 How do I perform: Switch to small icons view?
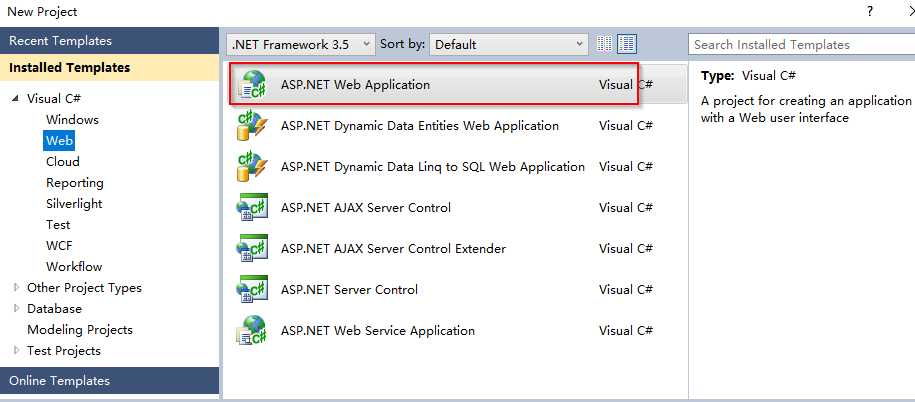[605, 44]
